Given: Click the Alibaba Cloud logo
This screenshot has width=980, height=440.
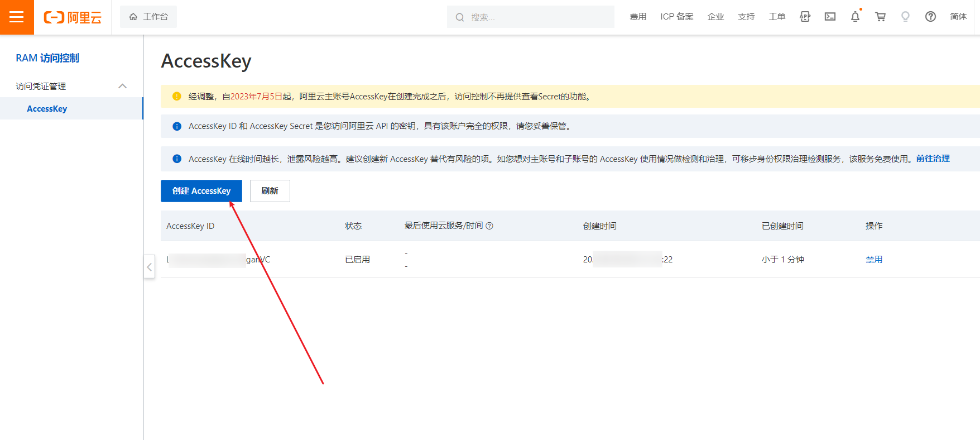Looking at the screenshot, I should tap(73, 17).
